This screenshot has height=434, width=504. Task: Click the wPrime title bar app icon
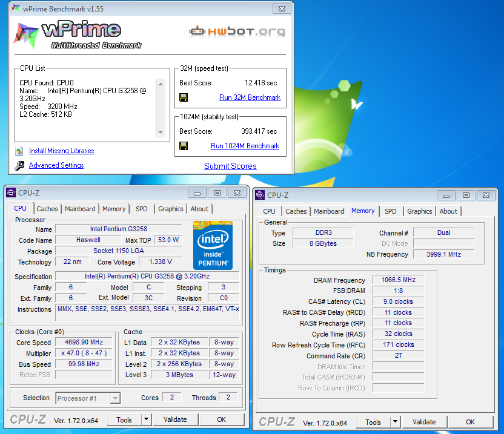pyautogui.click(x=15, y=8)
